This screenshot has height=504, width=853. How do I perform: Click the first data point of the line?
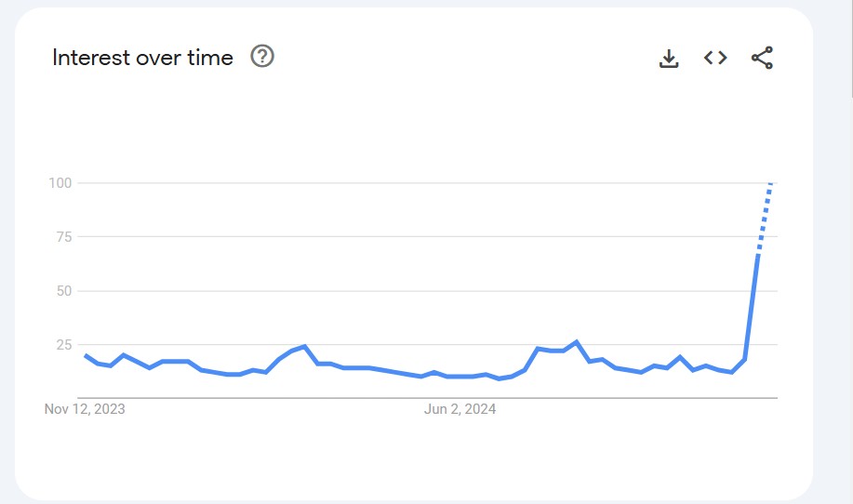(86, 355)
